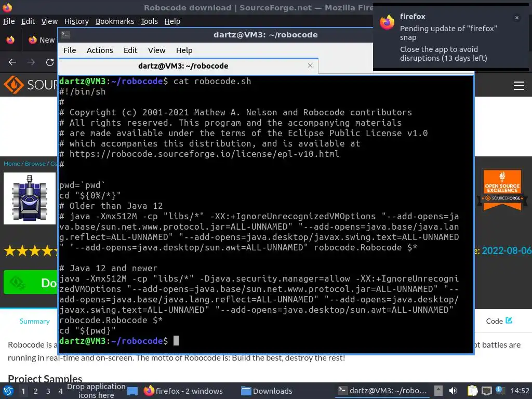This screenshot has width=532, height=399.
Task: Open the Code tab on SourceForge
Action: (499, 321)
